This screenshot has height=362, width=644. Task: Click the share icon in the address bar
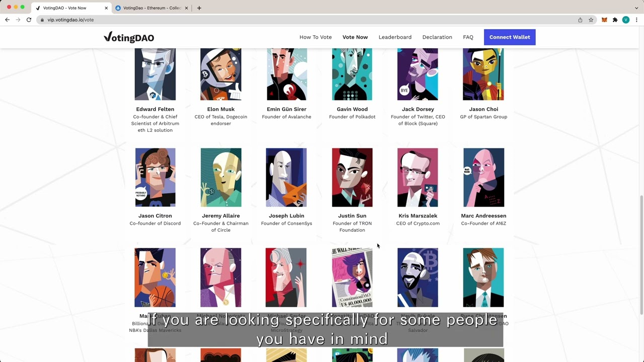click(580, 20)
